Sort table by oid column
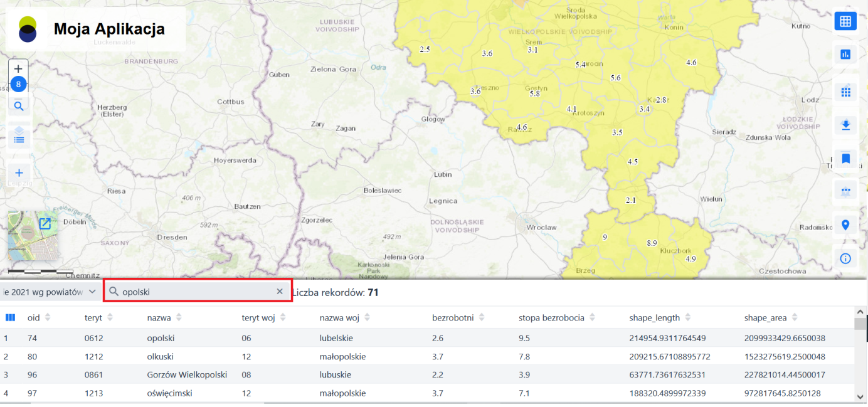The height and width of the screenshot is (407, 868). click(x=48, y=318)
